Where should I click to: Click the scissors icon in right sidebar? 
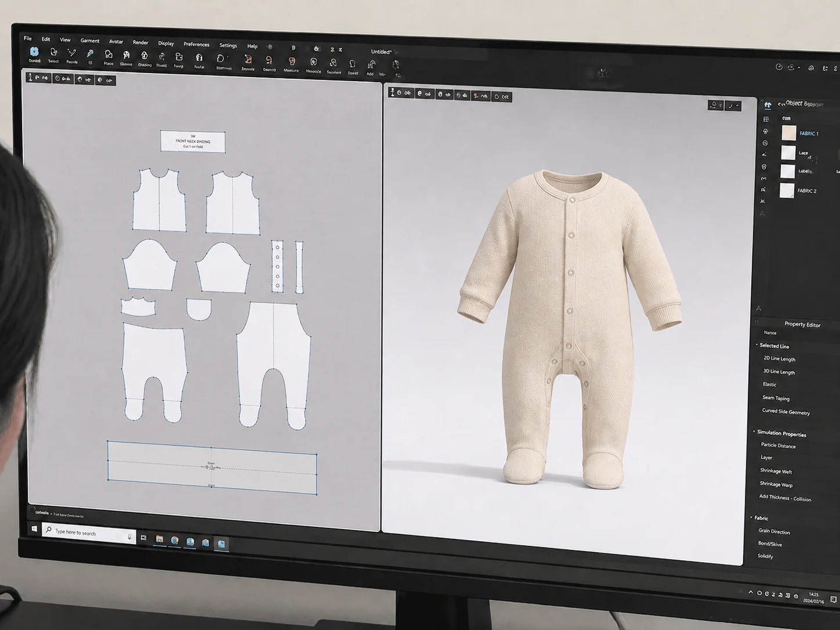click(762, 201)
